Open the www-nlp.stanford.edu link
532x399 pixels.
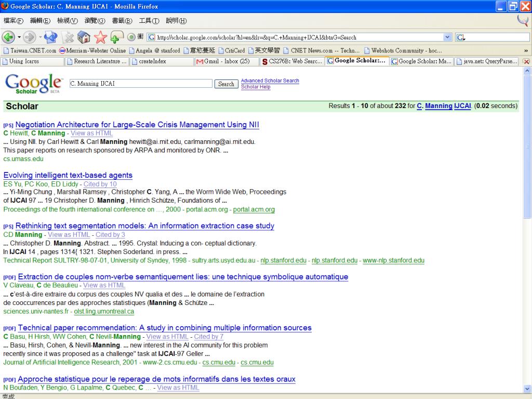[x=394, y=260]
